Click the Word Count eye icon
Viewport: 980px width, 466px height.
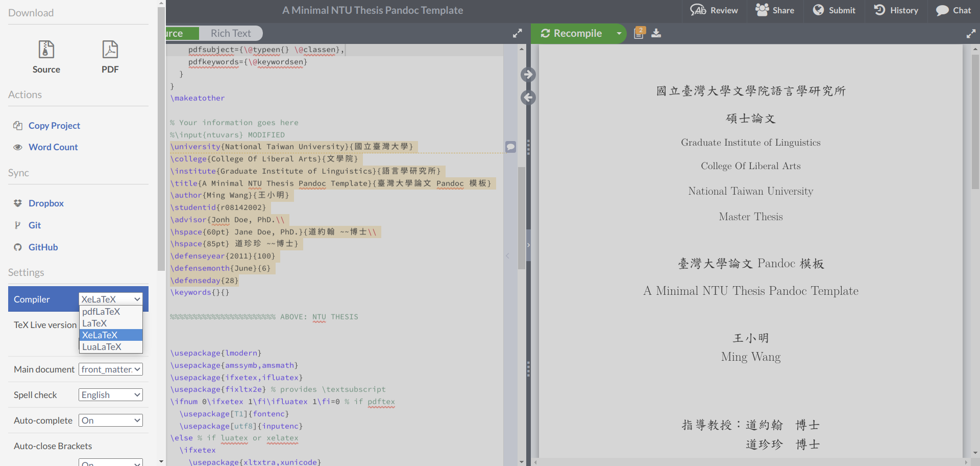(x=18, y=147)
